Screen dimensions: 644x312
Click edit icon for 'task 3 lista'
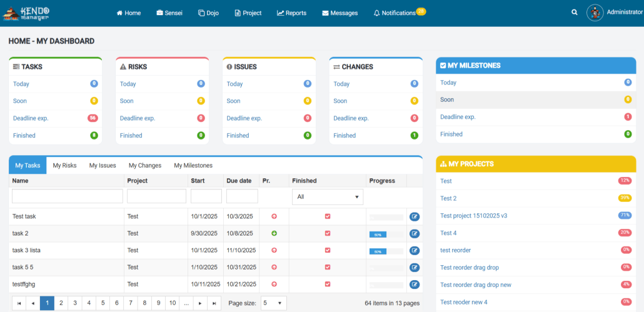pos(415,251)
